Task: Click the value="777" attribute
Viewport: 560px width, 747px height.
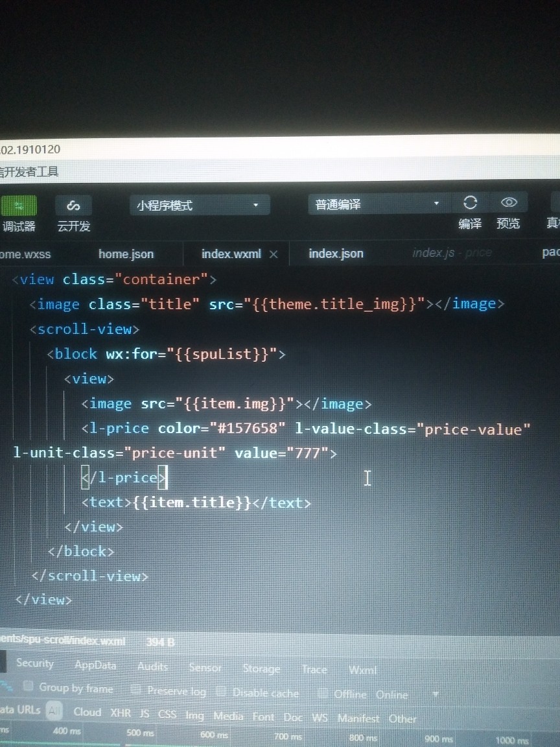Action: pyautogui.click(x=281, y=453)
